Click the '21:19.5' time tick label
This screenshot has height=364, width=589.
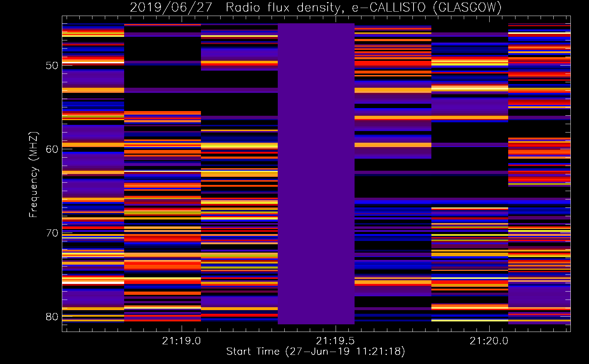(x=335, y=341)
